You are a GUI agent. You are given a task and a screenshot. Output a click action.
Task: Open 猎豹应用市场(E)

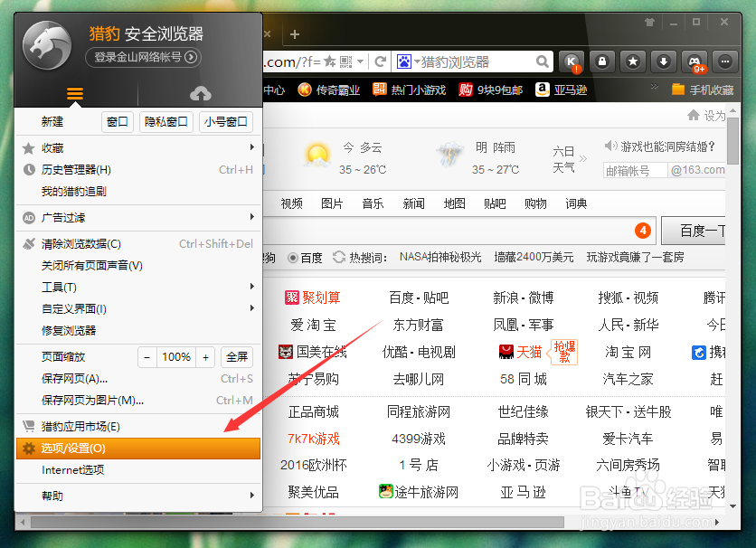coord(138,427)
